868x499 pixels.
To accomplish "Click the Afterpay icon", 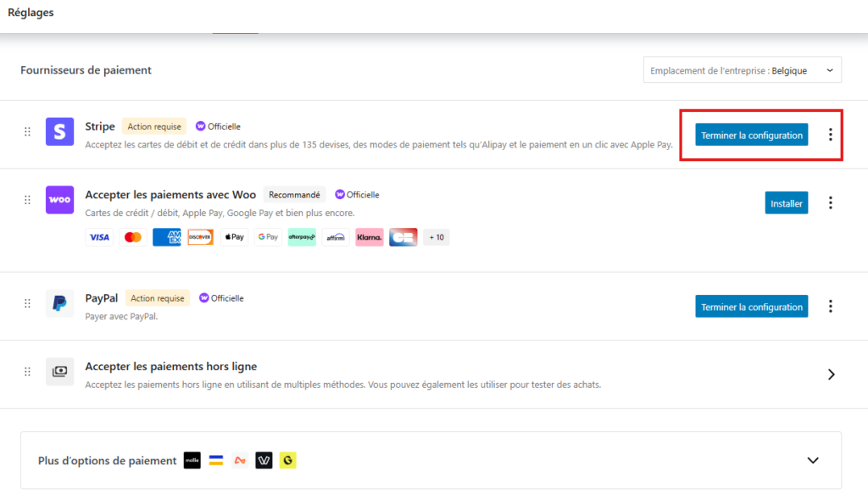I will [x=302, y=237].
